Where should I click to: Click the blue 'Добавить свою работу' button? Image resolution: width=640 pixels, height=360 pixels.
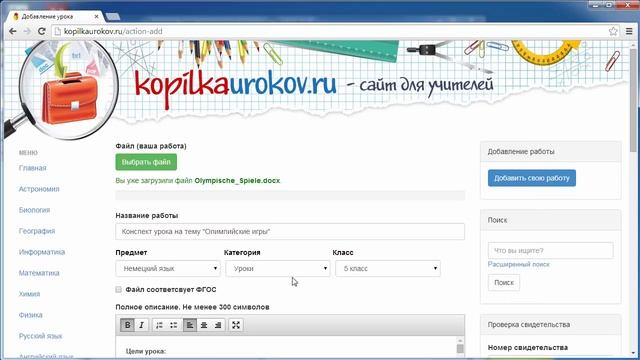tap(532, 178)
